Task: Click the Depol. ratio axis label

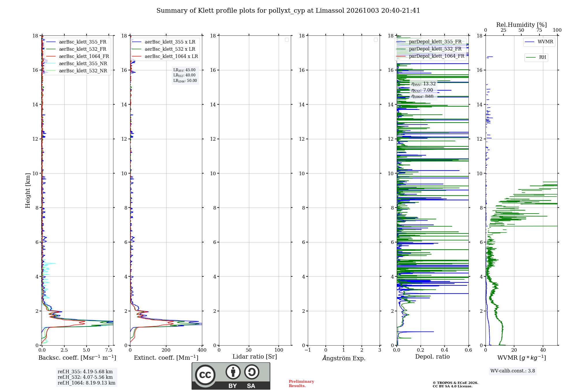Action: pyautogui.click(x=432, y=357)
